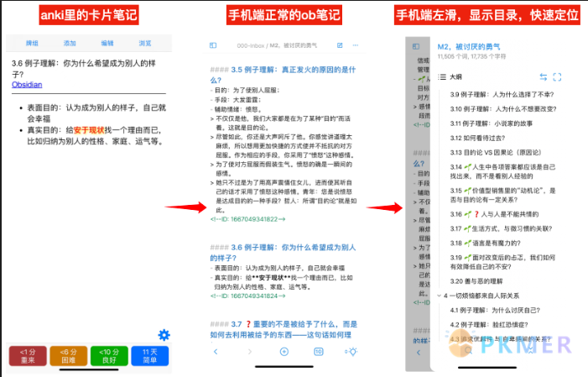This screenshot has width=588, height=377.
Task: Jump to outline 3.12 如何看待过去
Action: [477, 138]
